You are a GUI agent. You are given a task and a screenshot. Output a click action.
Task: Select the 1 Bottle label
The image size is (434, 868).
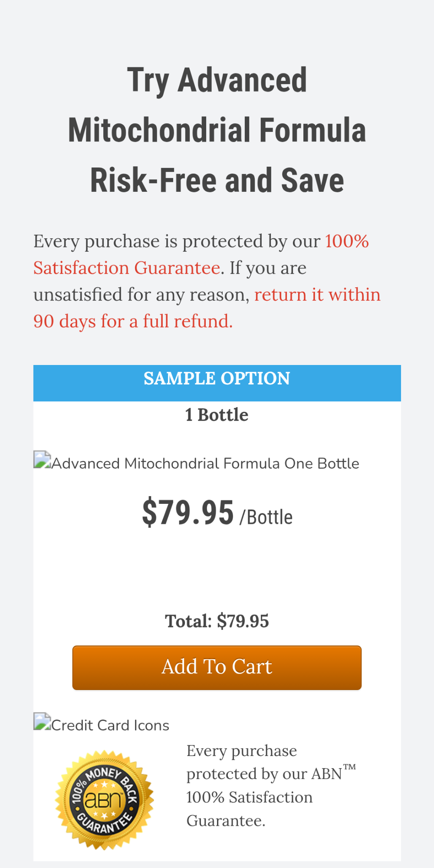click(x=217, y=415)
